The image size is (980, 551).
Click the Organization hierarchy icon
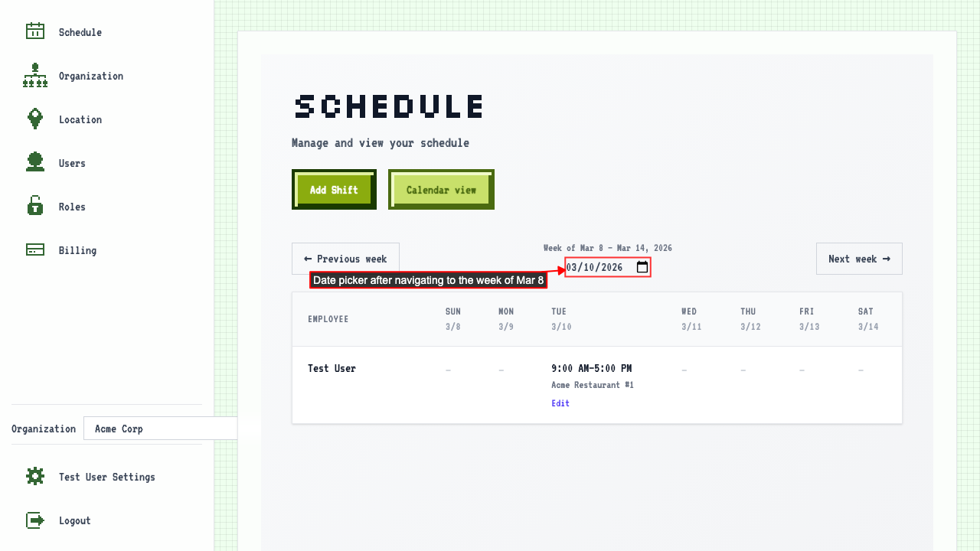[x=35, y=76]
